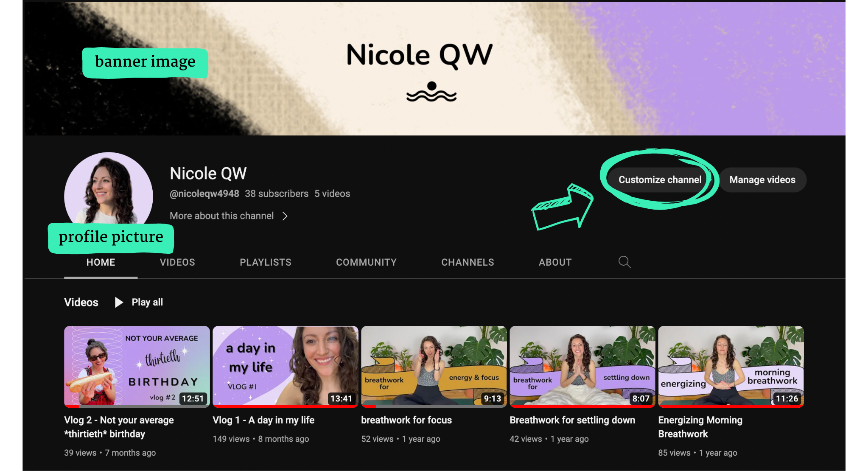Select the Home tab
Image resolution: width=868 pixels, height=471 pixels.
pos(101,262)
